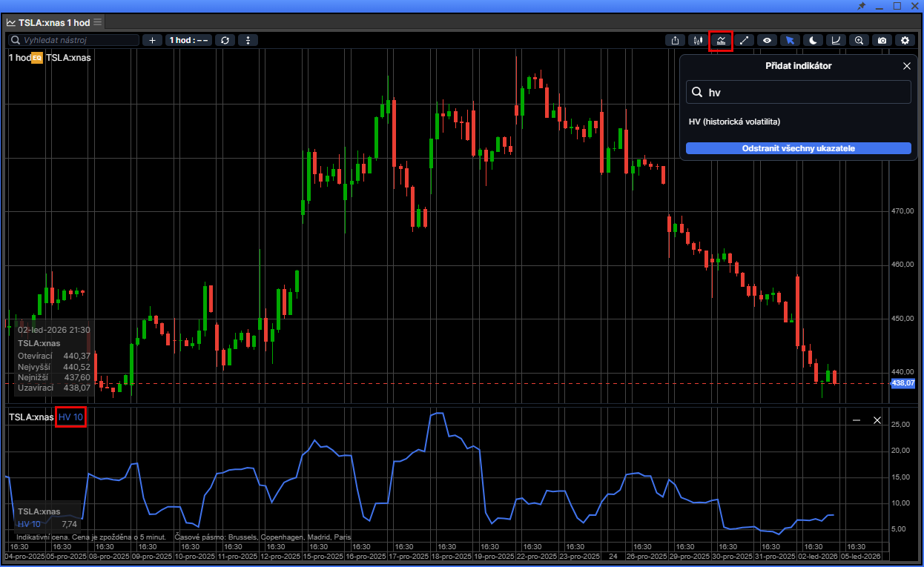
Task: Open the add indicator toolbar icon
Action: click(721, 40)
